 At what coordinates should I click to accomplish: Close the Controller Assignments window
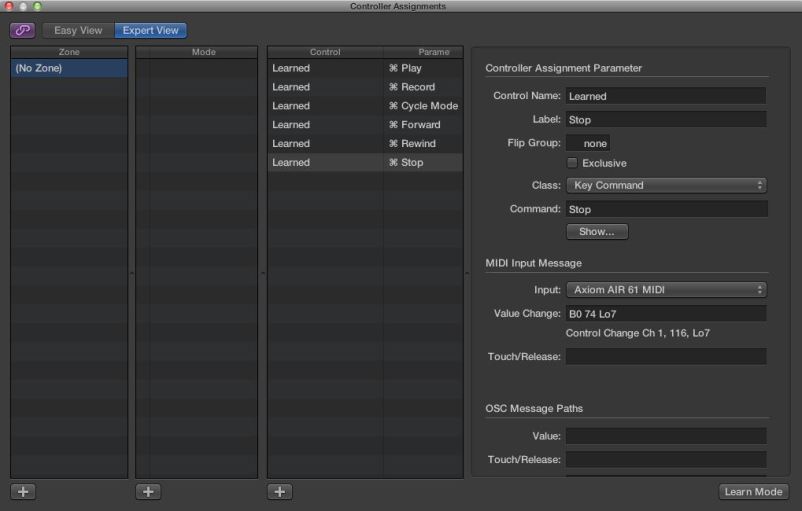pyautogui.click(x=9, y=6)
